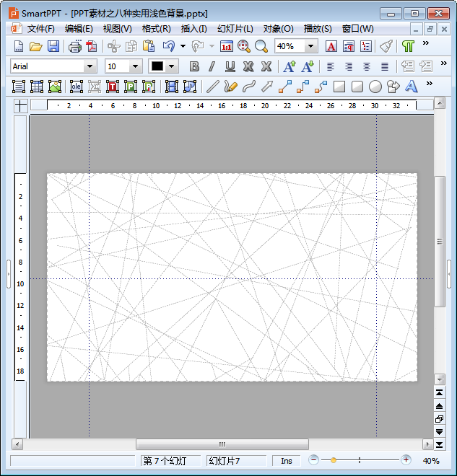Select the Ellipse shape tool
Viewport: 457px width, 476px height.
click(x=375, y=87)
